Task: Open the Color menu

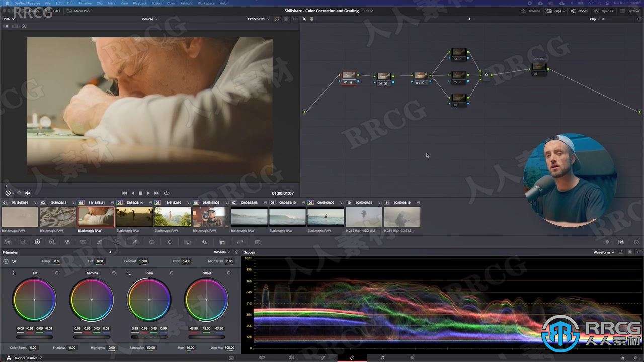Action: (171, 3)
